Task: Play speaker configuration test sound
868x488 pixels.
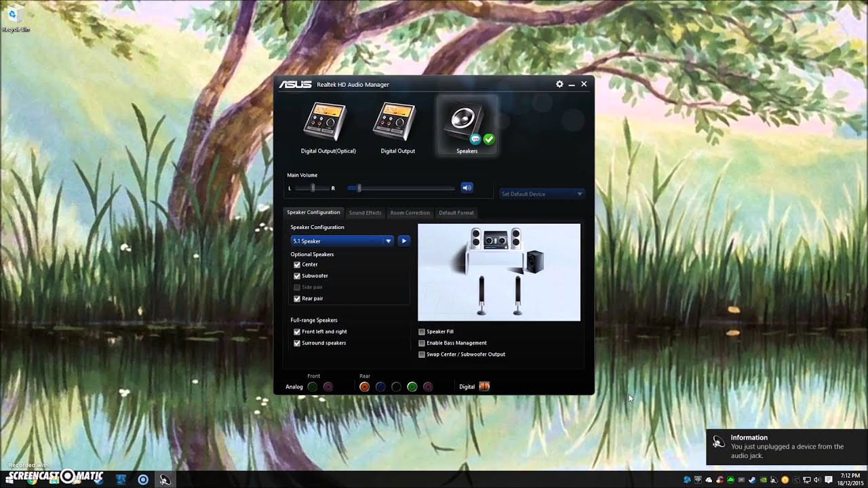Action: point(403,241)
